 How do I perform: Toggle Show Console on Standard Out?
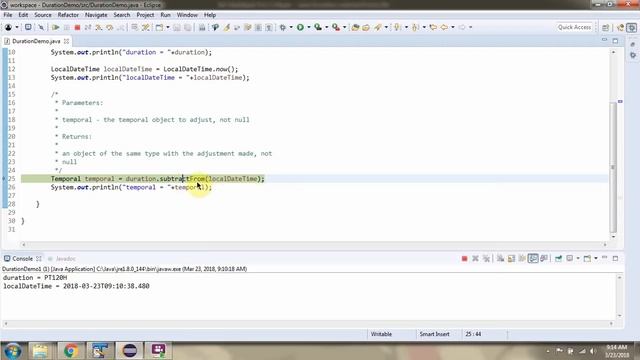(533, 258)
